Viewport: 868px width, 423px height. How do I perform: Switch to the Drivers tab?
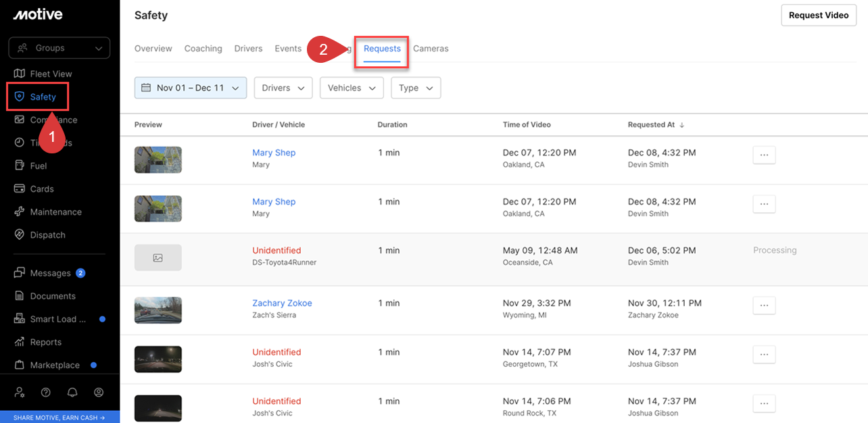[x=248, y=49]
